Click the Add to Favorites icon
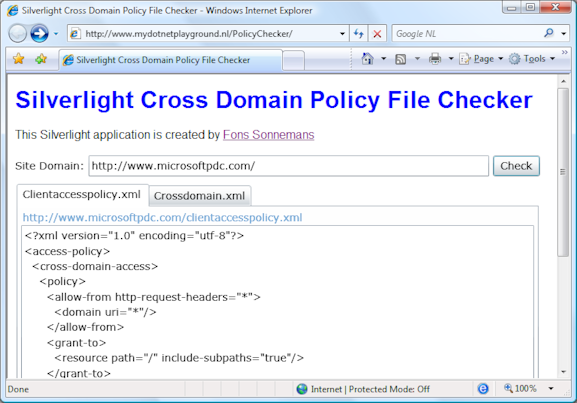577x403 pixels. click(41, 59)
